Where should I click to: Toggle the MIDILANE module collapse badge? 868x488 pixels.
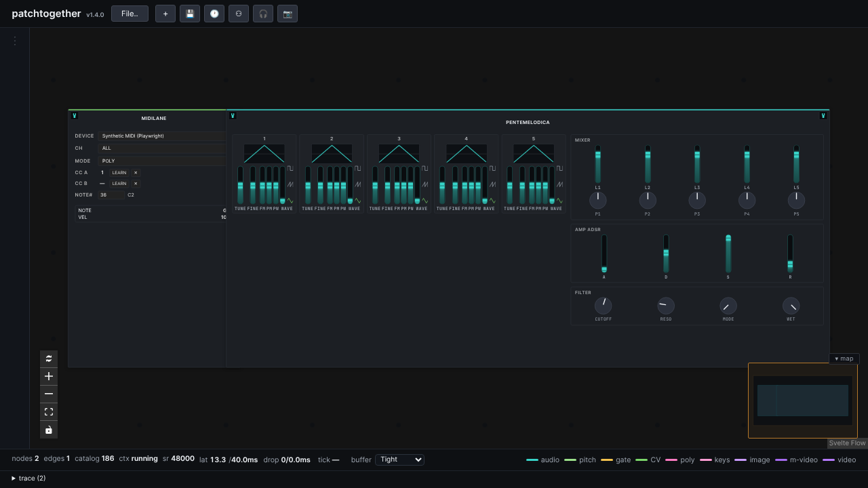75,116
